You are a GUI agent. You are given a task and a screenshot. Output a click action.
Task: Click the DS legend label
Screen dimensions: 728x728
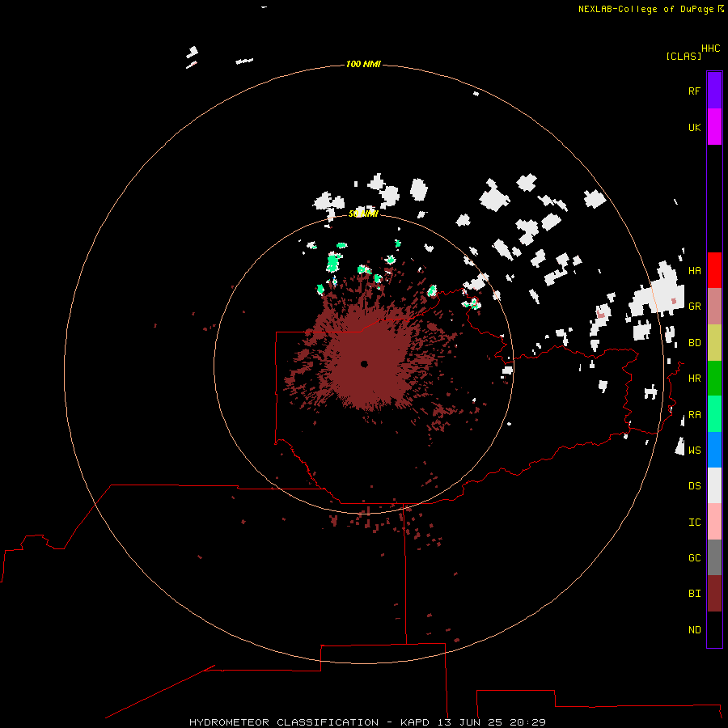(x=695, y=485)
